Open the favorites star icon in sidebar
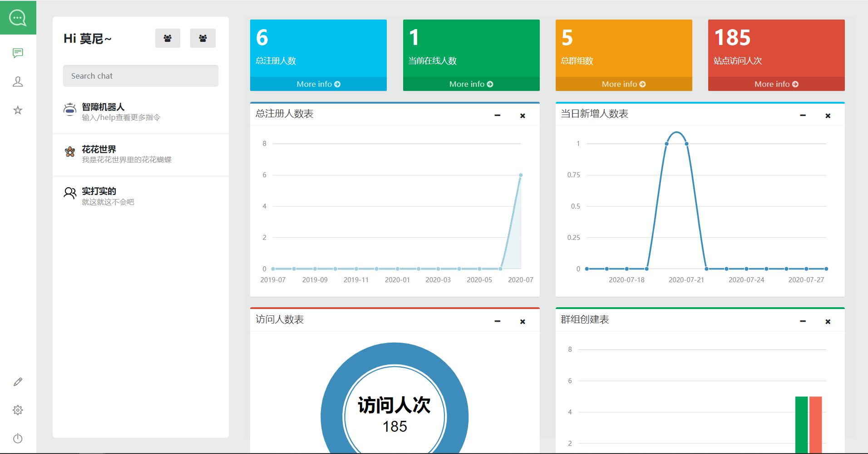Image resolution: width=868 pixels, height=454 pixels. point(18,110)
